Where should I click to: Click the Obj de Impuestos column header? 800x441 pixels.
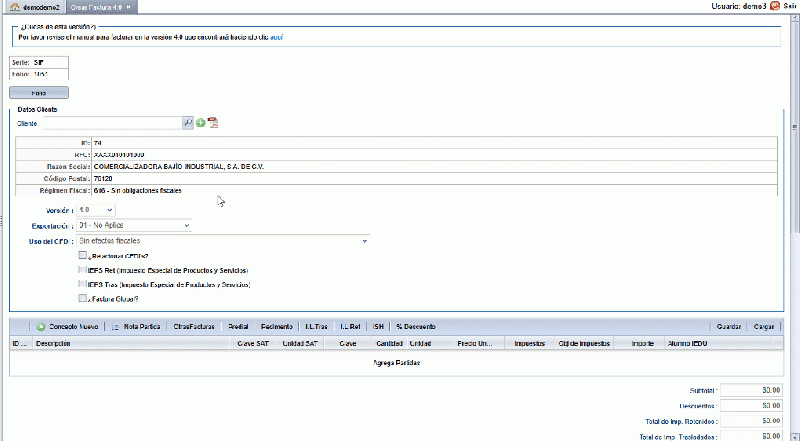pos(584,344)
